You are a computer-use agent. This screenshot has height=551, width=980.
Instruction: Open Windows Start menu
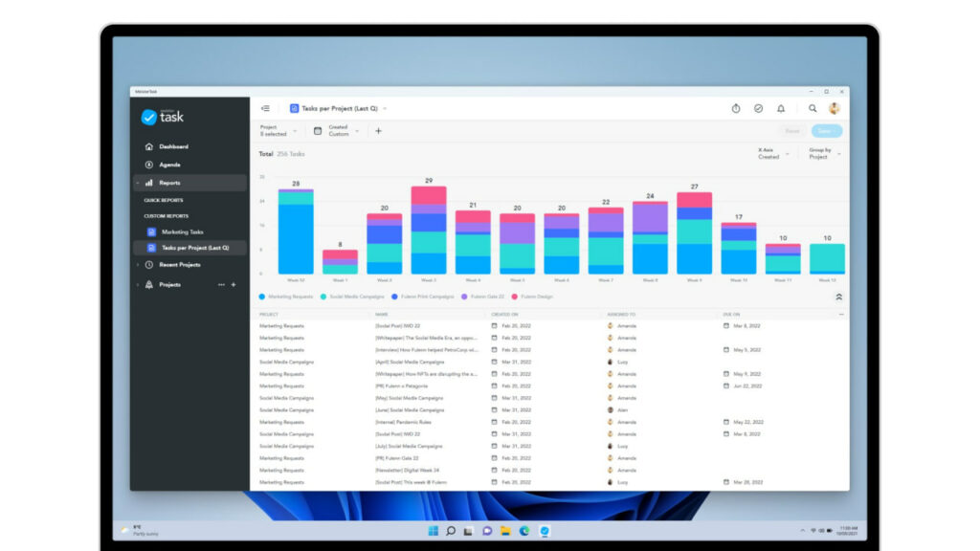coord(433,531)
